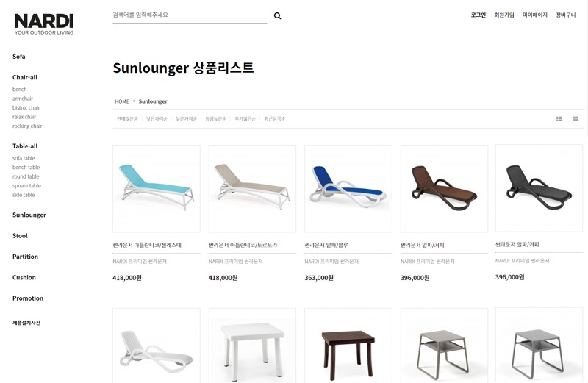Open round table subcategory

click(x=26, y=176)
